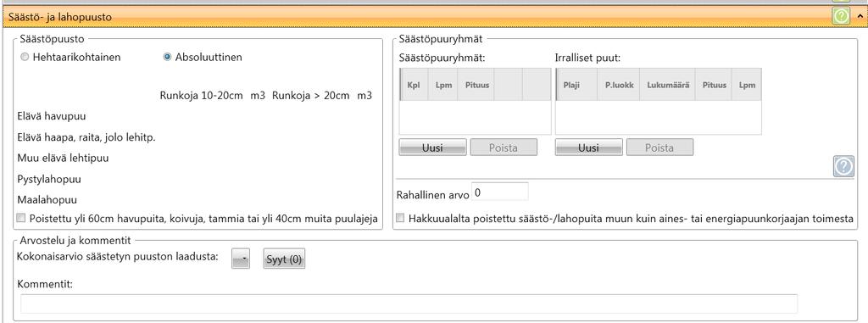This screenshot has height=323, width=868.
Task: Click the Pystylahopuu row label
Action: point(49,179)
